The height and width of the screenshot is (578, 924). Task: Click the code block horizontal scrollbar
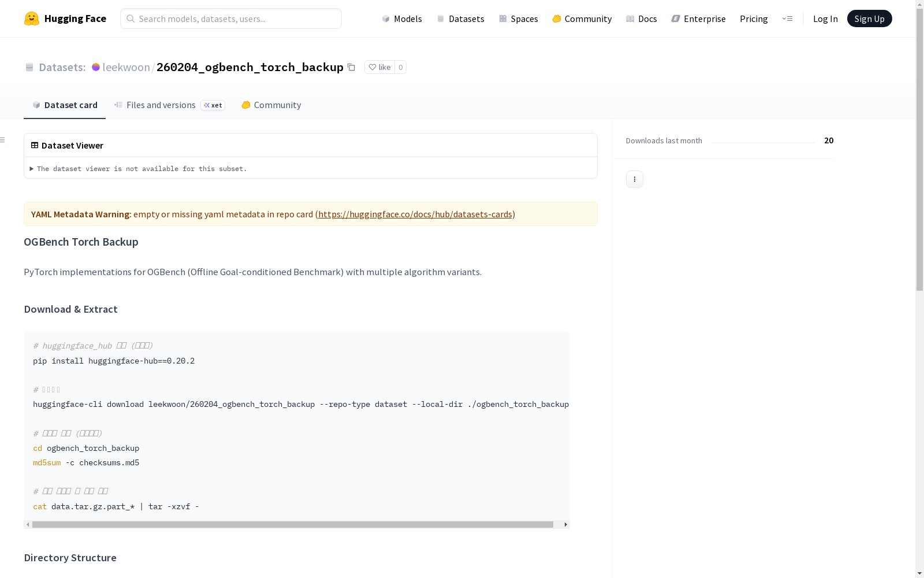tap(293, 524)
